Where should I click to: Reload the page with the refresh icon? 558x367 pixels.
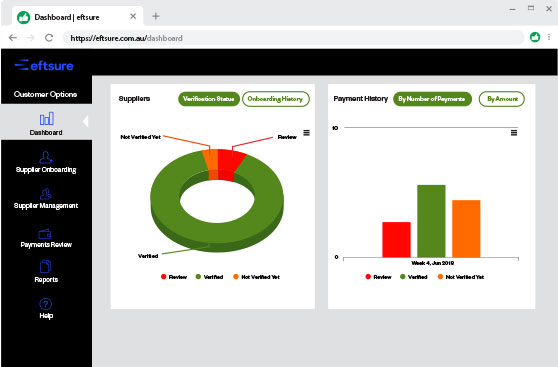49,38
